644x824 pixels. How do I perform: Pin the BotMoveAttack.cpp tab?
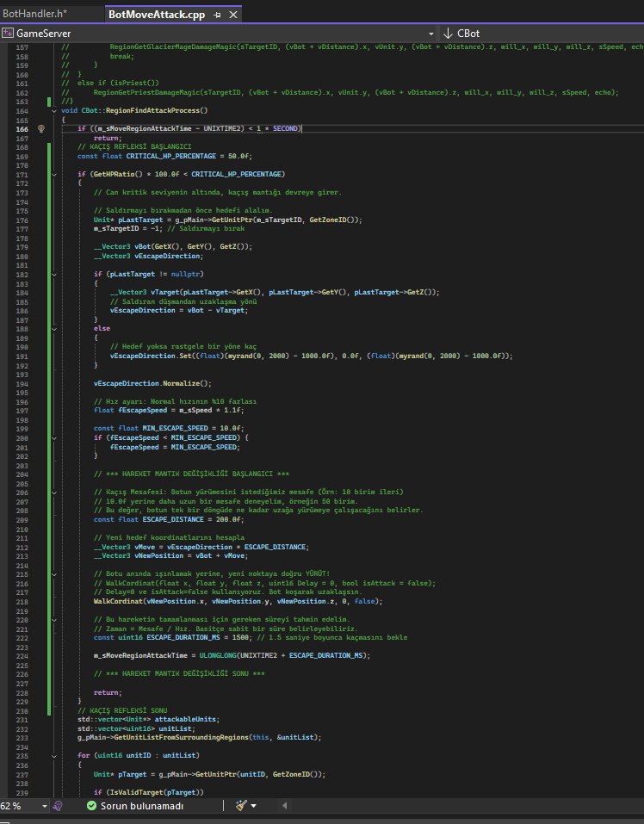point(217,15)
